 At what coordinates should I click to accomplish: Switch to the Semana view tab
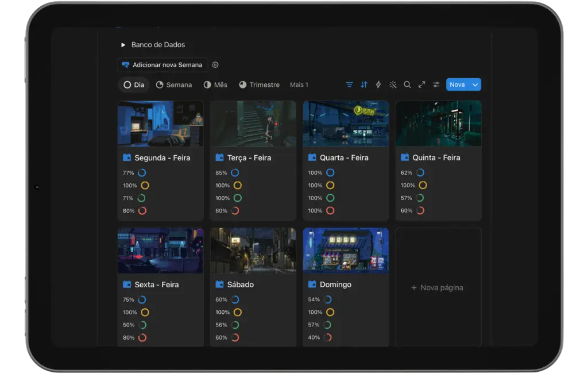point(174,85)
